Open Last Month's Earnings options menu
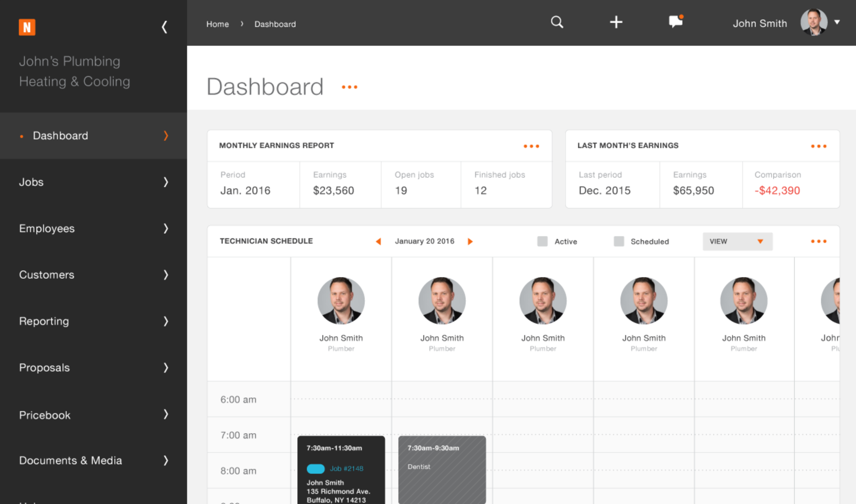856x504 pixels. pos(819,146)
